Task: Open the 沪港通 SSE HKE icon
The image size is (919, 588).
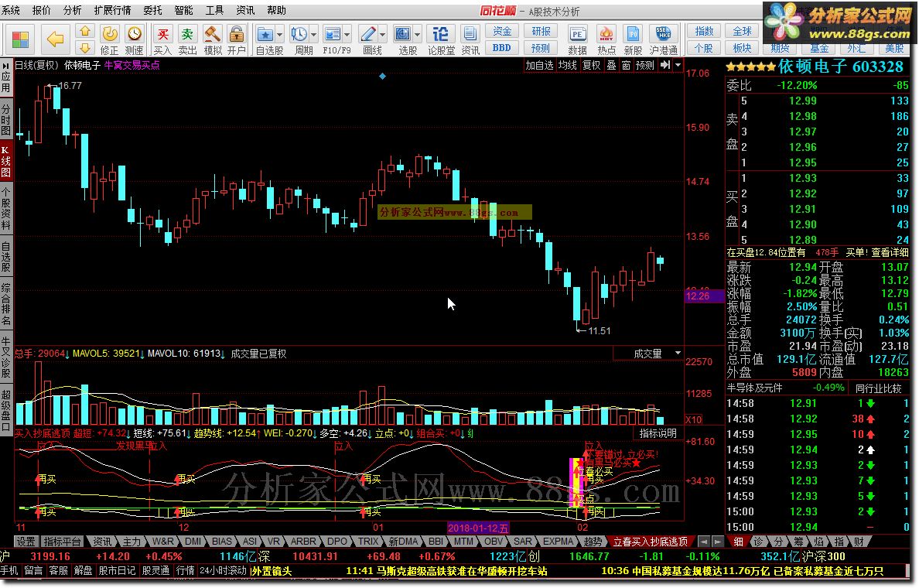Action: (x=664, y=40)
